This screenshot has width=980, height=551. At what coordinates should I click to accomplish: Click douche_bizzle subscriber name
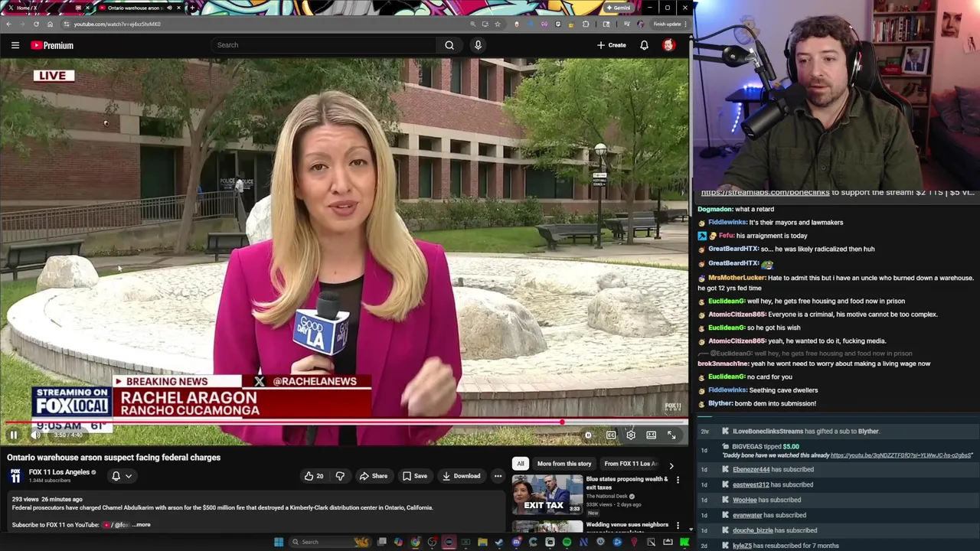pyautogui.click(x=753, y=530)
